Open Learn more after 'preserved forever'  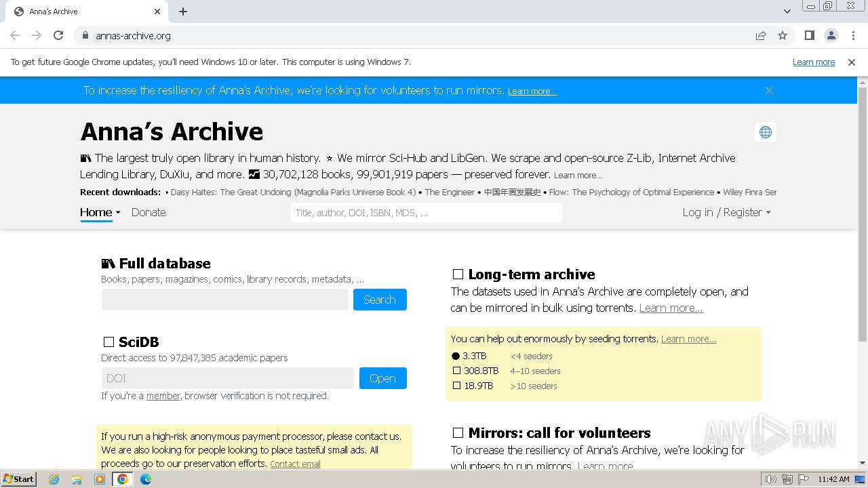578,175
